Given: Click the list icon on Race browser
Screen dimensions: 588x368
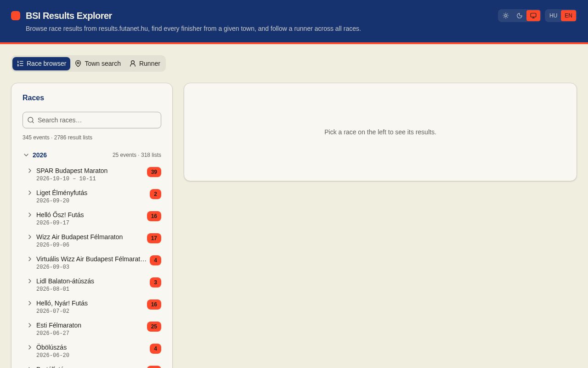Looking at the screenshot, I should [x=20, y=63].
